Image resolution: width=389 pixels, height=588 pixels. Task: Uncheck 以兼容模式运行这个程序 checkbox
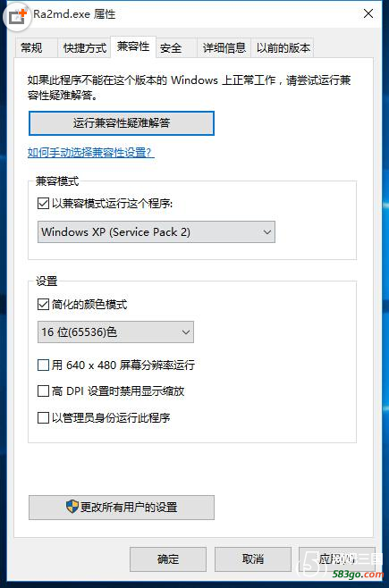[x=43, y=204]
